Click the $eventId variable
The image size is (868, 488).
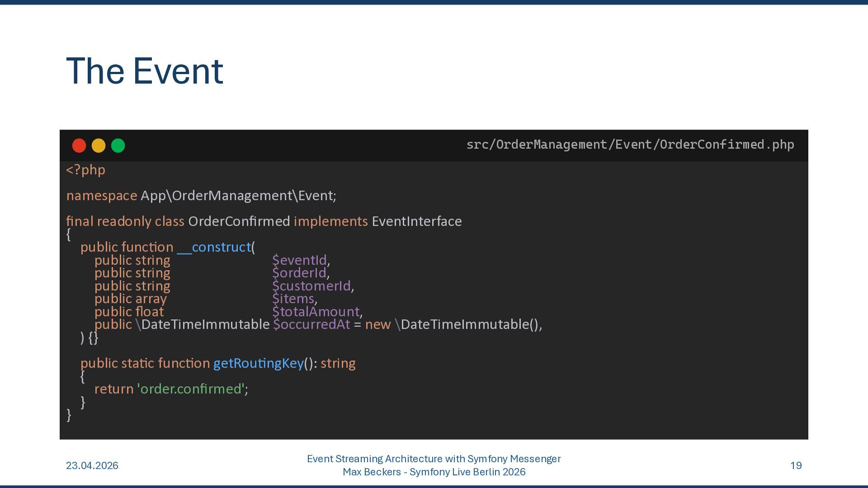[299, 260]
